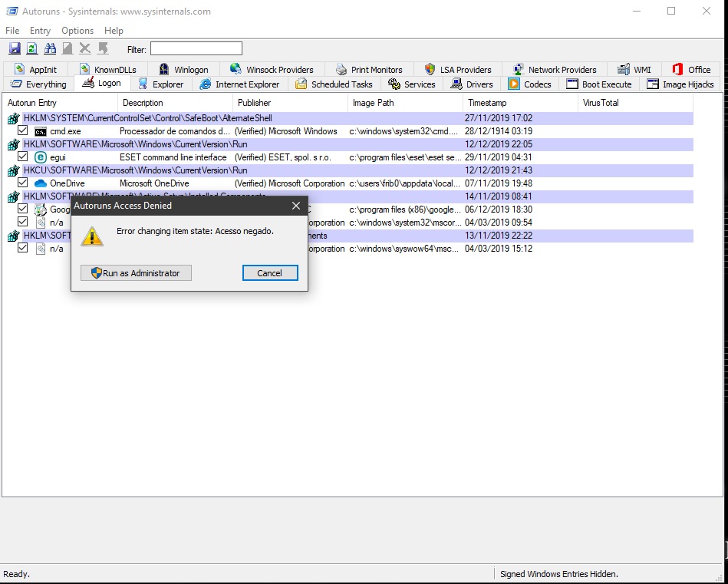
Task: Click the Save toolbar icon
Action: [x=15, y=48]
